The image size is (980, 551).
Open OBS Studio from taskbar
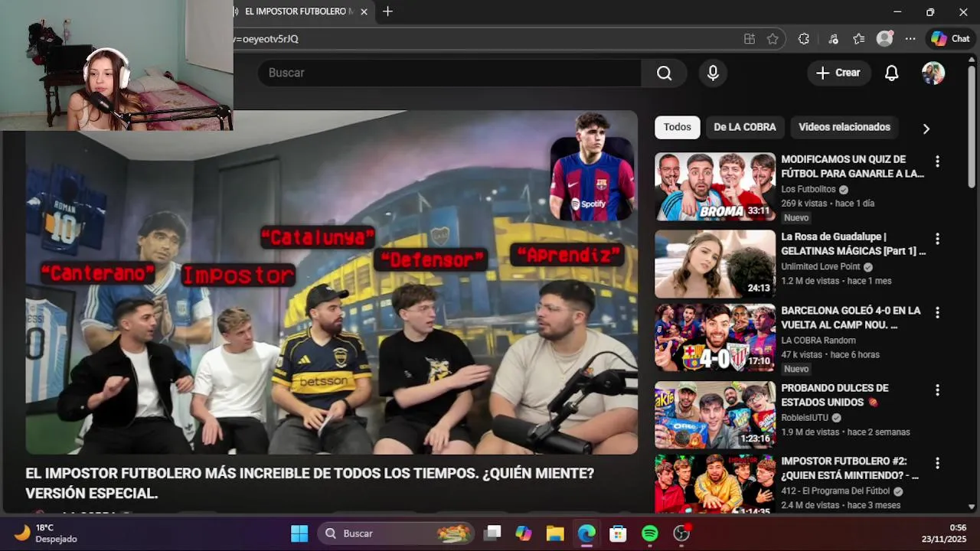681,533
